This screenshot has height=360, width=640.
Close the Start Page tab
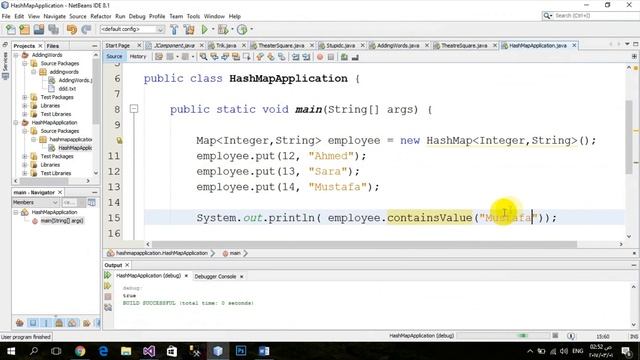[x=139, y=45]
